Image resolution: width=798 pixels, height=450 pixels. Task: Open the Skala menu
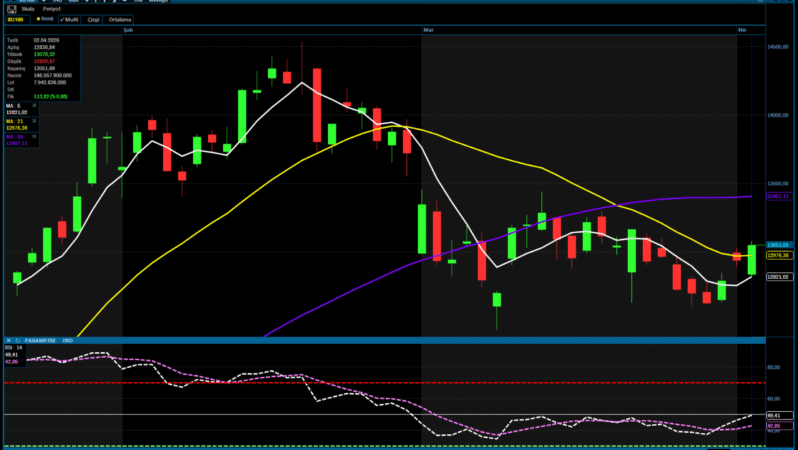coord(27,8)
